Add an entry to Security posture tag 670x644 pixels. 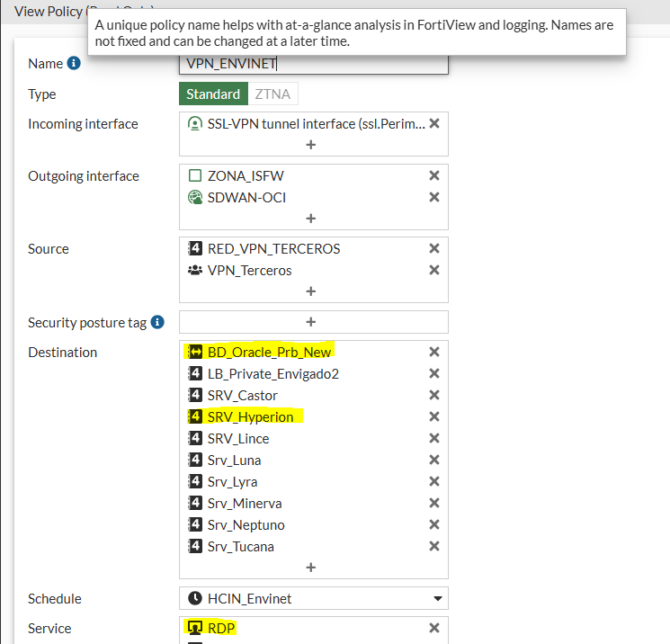311,322
